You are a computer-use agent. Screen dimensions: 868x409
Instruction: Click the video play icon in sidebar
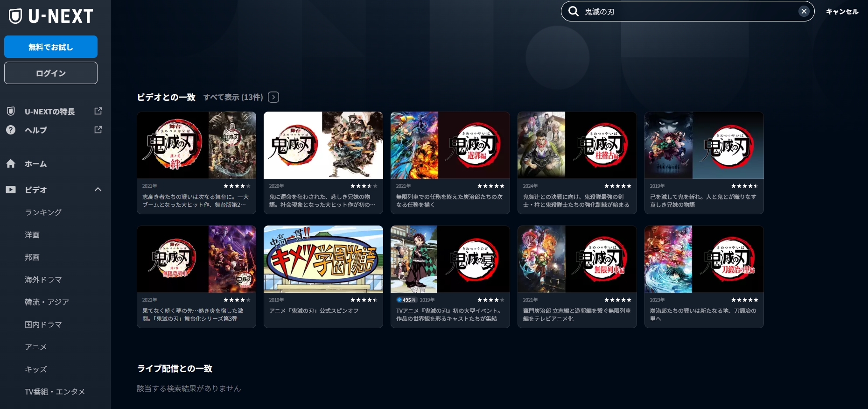[x=11, y=190]
